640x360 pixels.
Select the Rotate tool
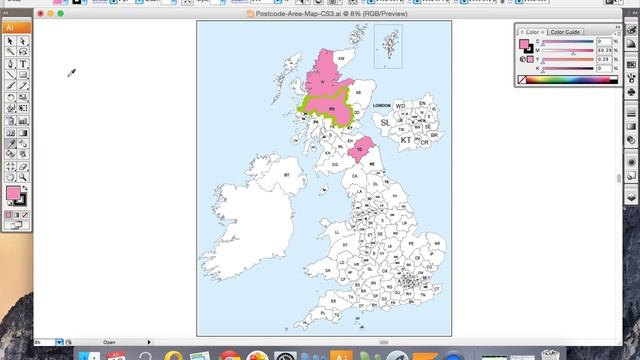pyautogui.click(x=11, y=98)
